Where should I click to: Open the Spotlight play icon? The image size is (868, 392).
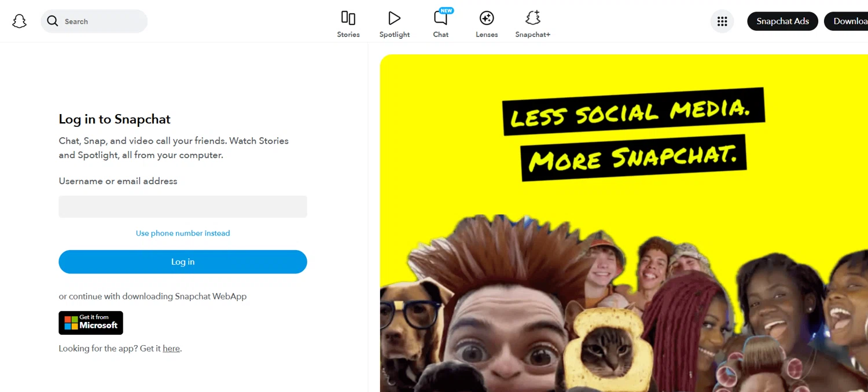pyautogui.click(x=395, y=18)
